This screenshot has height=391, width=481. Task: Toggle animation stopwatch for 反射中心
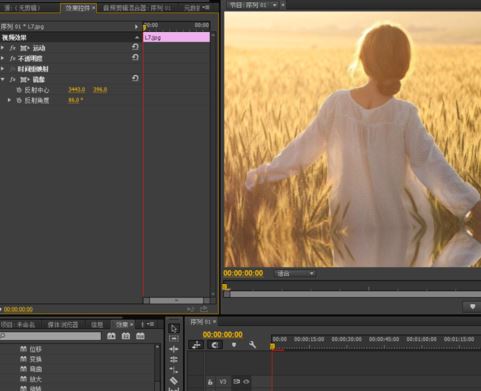click(19, 90)
